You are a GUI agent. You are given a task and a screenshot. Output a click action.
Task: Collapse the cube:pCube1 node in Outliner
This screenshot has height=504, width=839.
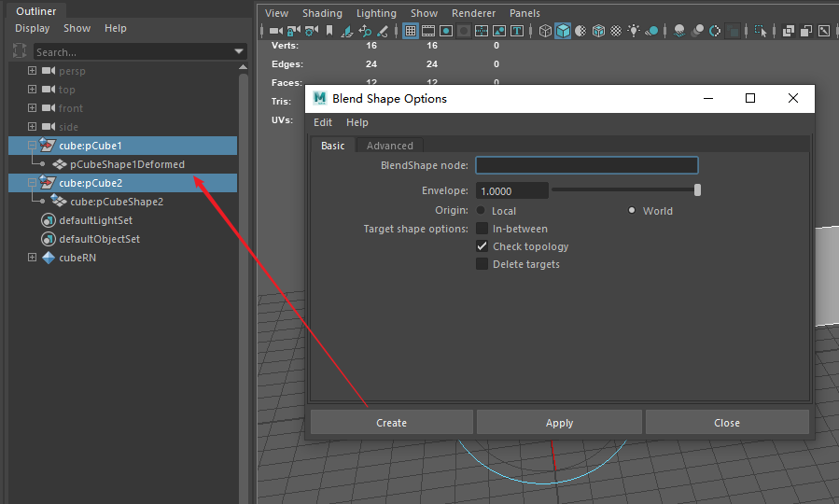[x=32, y=146]
